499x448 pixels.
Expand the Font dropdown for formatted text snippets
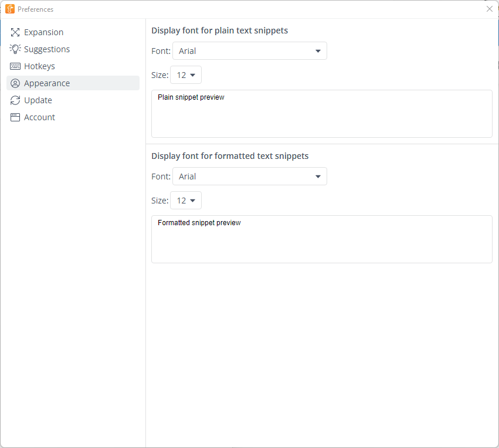pos(249,177)
